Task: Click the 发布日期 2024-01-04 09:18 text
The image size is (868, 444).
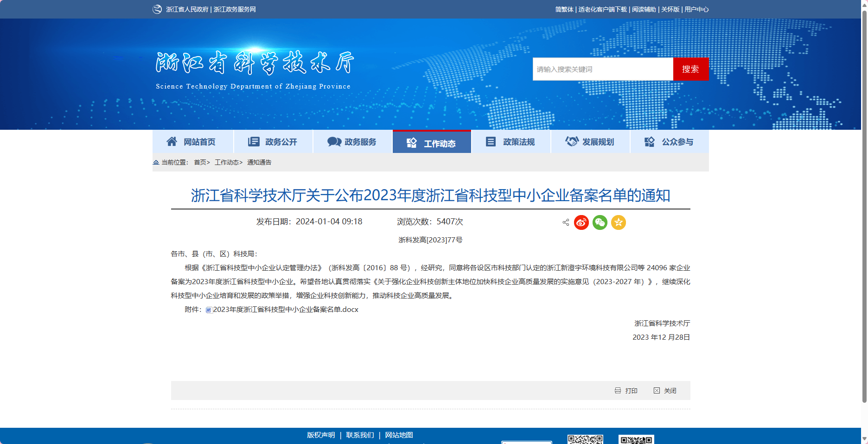Action: pyautogui.click(x=309, y=222)
